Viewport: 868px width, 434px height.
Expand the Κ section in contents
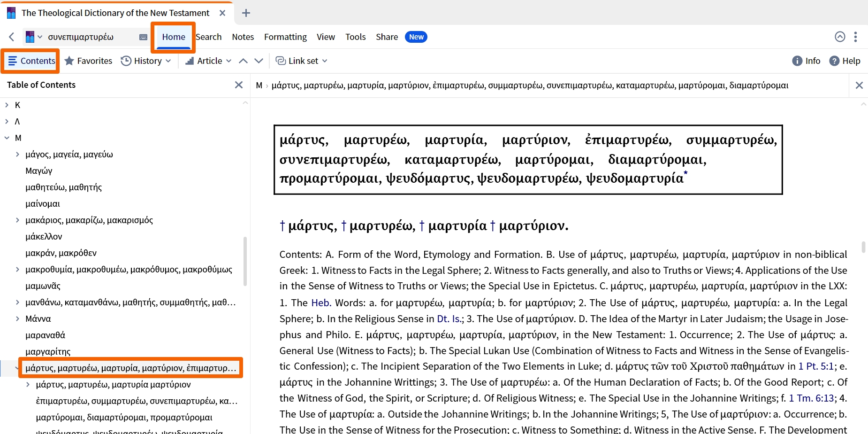7,105
